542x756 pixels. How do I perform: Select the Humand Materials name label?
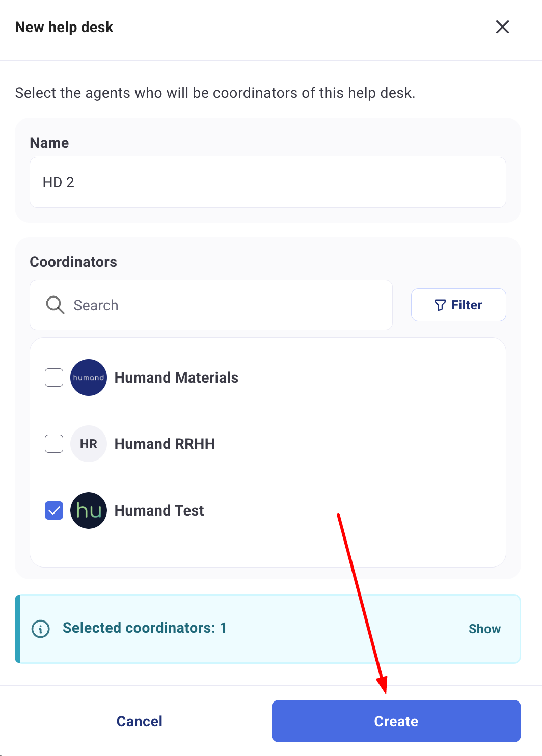pyautogui.click(x=176, y=377)
